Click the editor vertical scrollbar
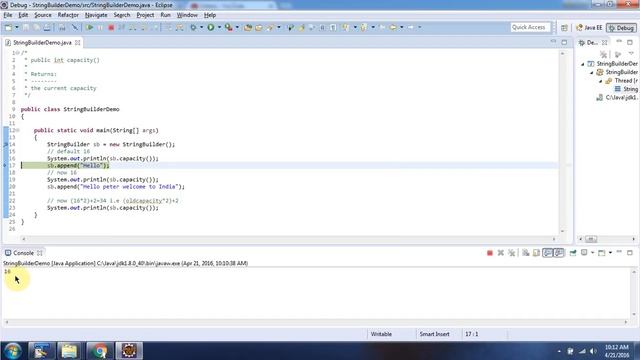The width and height of the screenshot is (640, 360). pos(562,142)
